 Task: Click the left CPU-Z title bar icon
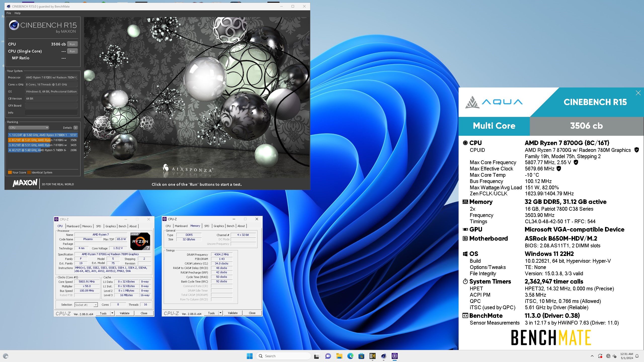point(57,219)
